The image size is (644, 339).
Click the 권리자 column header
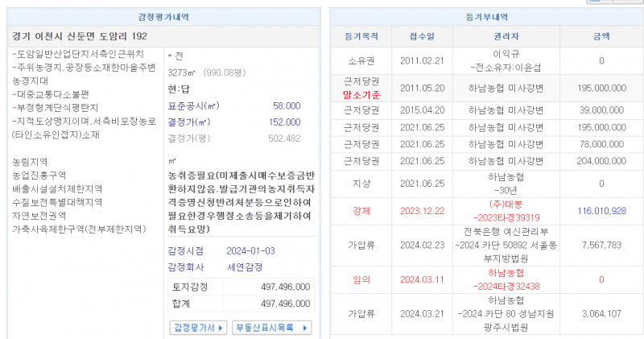[506, 36]
